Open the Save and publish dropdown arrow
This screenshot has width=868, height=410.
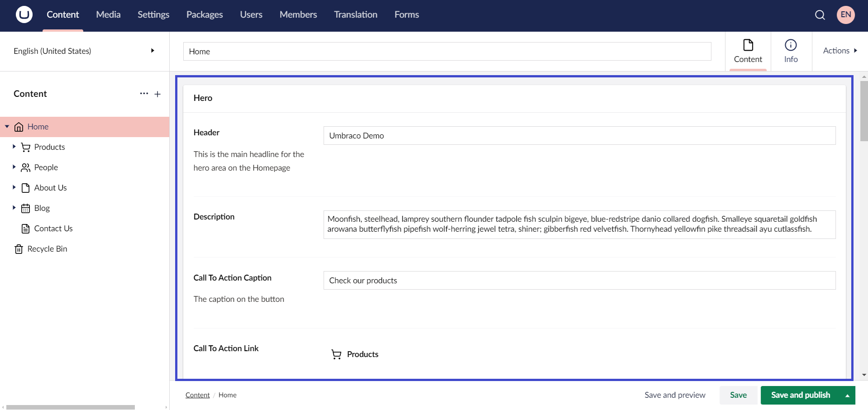(x=847, y=395)
